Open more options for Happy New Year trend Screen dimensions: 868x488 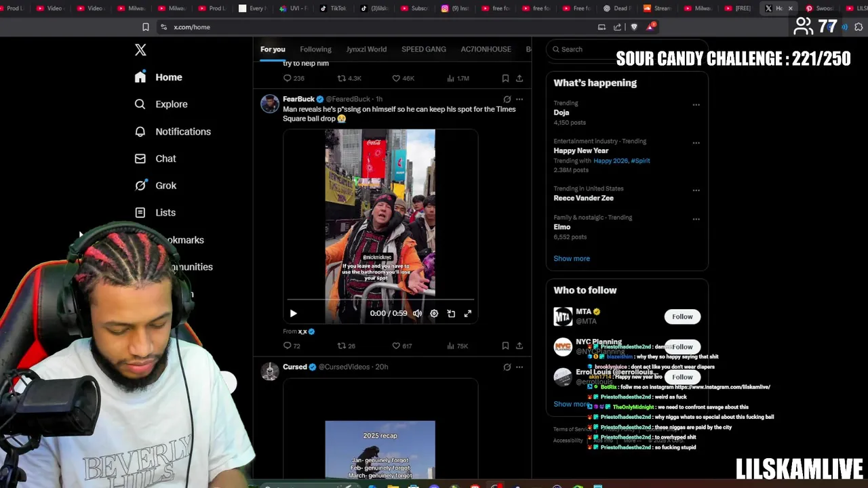click(x=696, y=143)
